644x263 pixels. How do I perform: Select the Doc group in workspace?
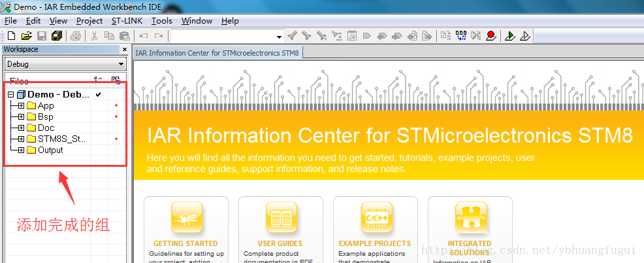click(x=46, y=128)
